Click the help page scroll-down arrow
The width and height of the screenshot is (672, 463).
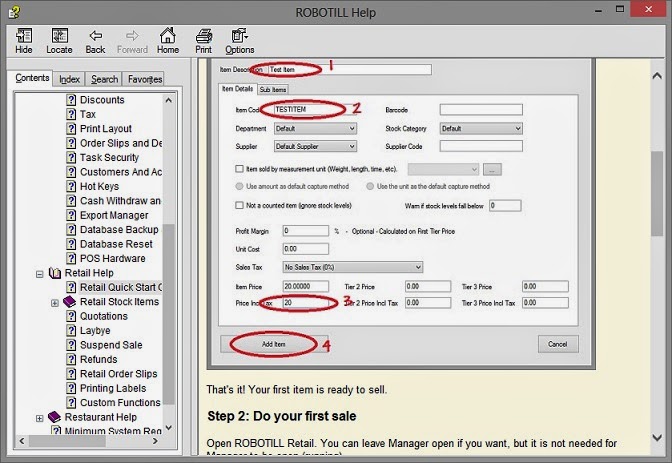click(x=657, y=438)
